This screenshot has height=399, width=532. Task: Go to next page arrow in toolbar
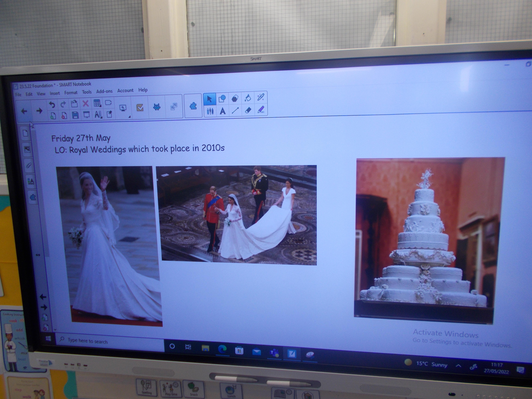tap(39, 111)
